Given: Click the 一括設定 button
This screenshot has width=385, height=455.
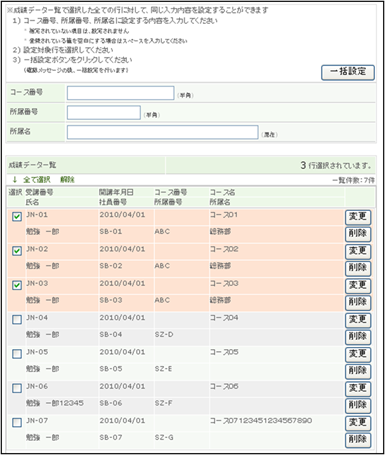Looking at the screenshot, I should pos(348,72).
